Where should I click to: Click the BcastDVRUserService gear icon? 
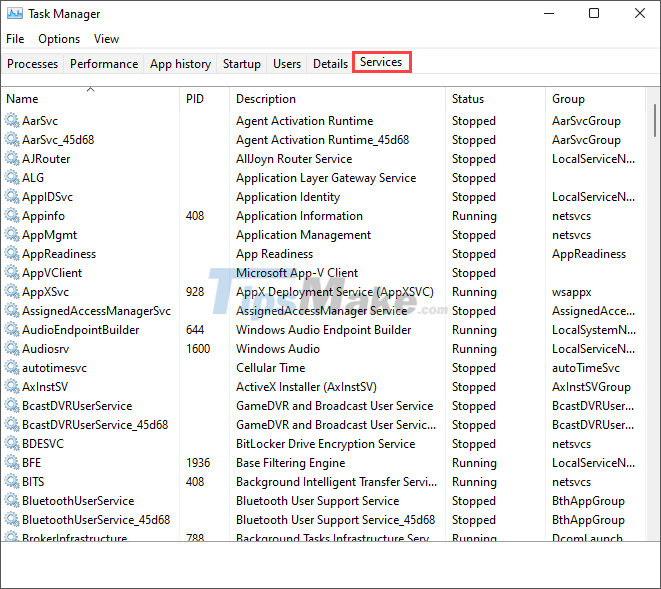[12, 405]
